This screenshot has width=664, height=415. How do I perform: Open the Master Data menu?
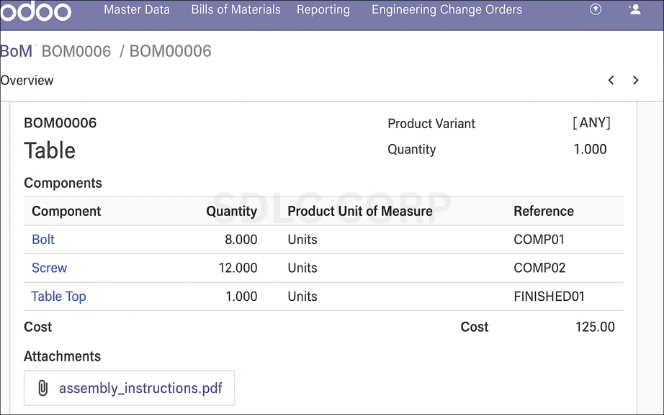137,9
